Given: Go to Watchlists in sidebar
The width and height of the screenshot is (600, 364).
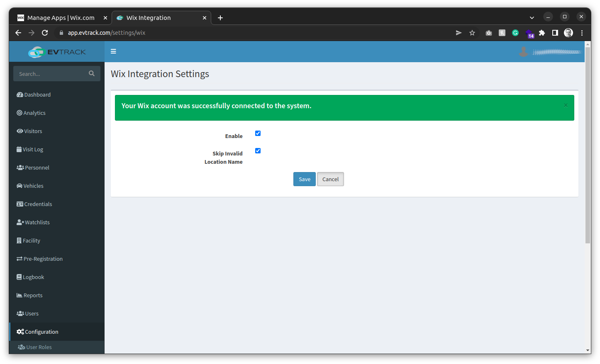Looking at the screenshot, I should (x=57, y=222).
